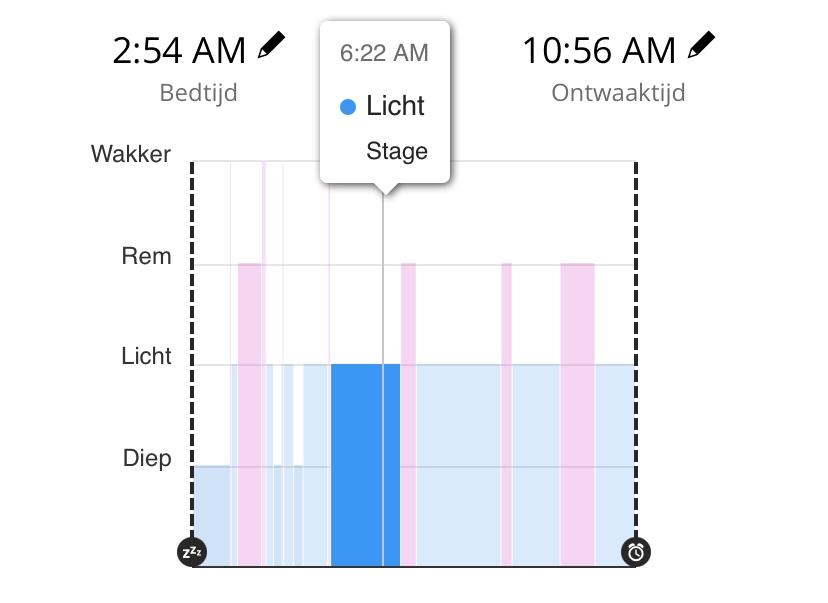Click the alarm clock wake marker icon
Screen dimensions: 828x603
tap(636, 552)
